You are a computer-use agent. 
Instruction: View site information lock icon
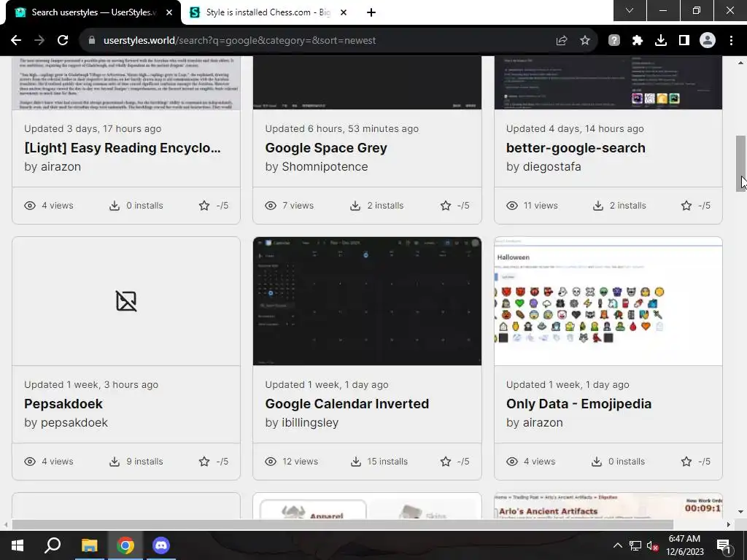click(x=92, y=41)
